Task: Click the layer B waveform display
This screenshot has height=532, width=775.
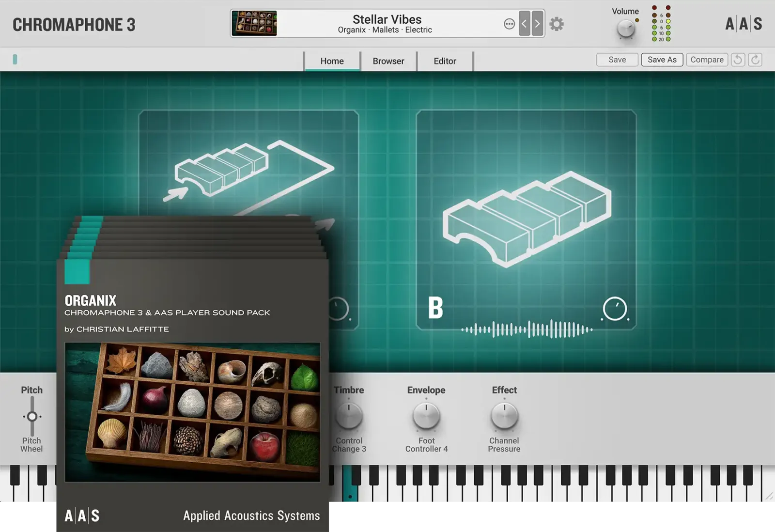Action: [527, 329]
